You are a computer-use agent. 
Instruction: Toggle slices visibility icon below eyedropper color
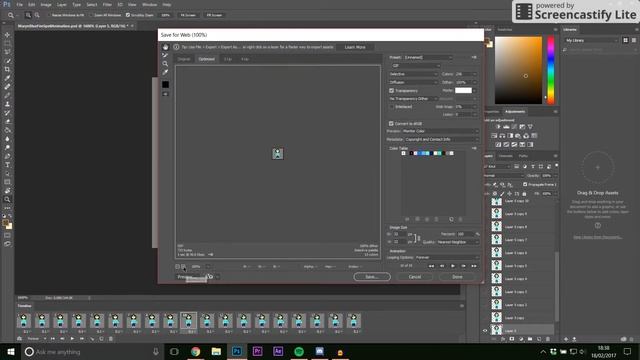tap(165, 94)
